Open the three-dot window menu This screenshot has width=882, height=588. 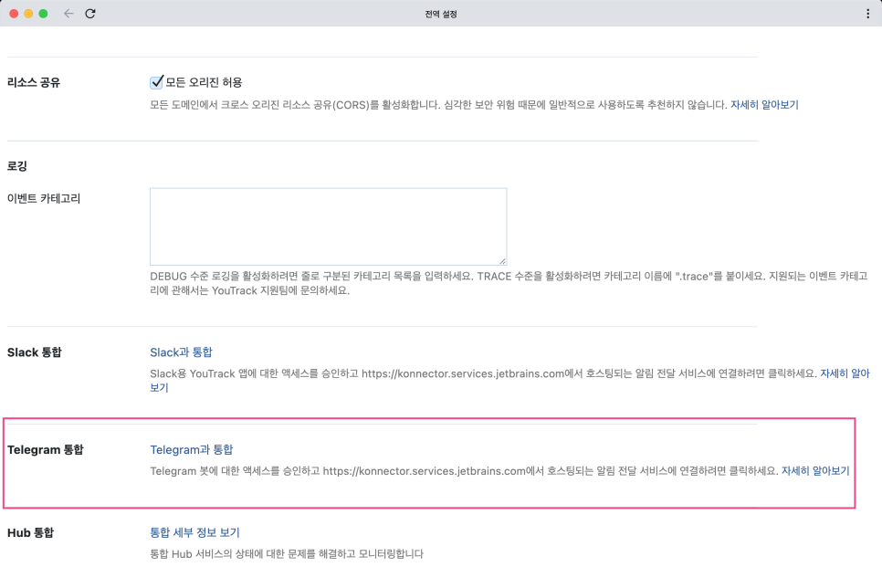867,14
